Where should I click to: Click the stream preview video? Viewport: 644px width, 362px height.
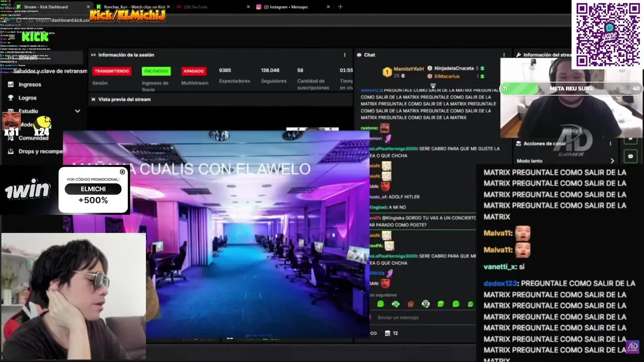[x=216, y=234]
